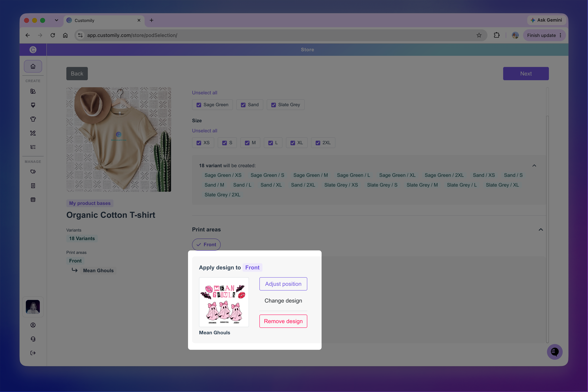The height and width of the screenshot is (392, 588).
Task: Open the tools (ruler and pencil) sidebar icon
Action: [33, 133]
